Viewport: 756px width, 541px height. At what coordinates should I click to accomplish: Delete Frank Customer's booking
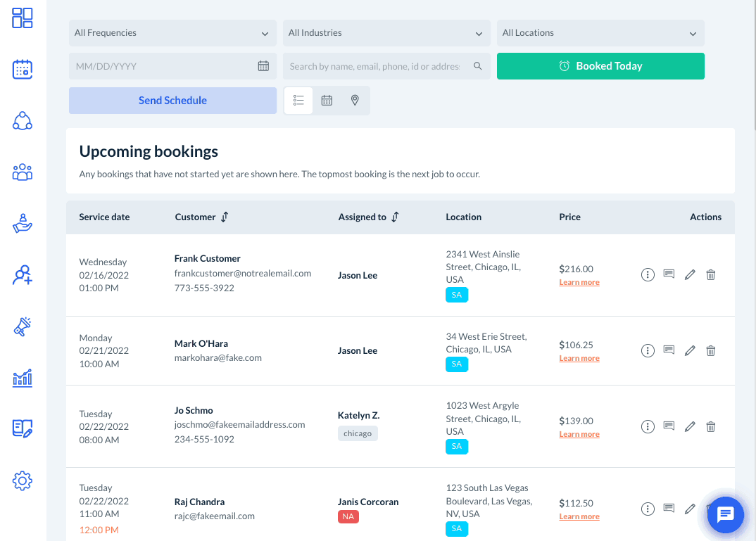point(710,275)
